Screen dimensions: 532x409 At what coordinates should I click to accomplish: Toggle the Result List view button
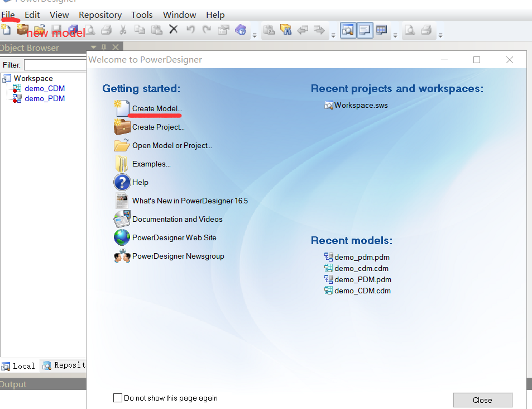point(381,30)
